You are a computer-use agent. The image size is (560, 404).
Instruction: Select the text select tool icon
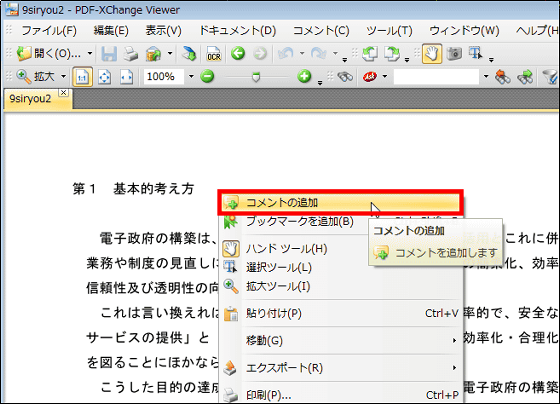(476, 54)
